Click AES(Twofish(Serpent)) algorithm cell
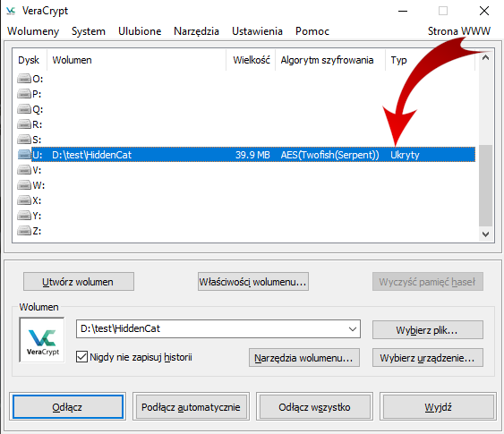The height and width of the screenshot is (434, 504). point(329,155)
